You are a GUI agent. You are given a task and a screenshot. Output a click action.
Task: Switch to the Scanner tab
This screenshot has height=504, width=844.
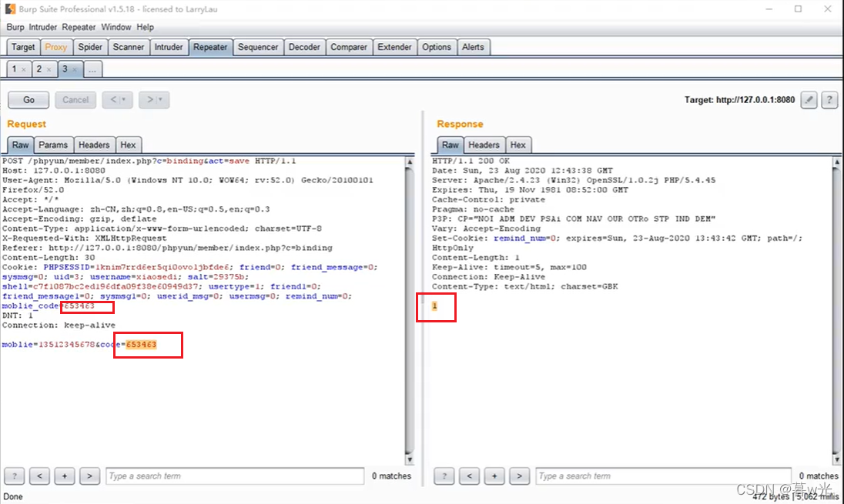point(128,47)
